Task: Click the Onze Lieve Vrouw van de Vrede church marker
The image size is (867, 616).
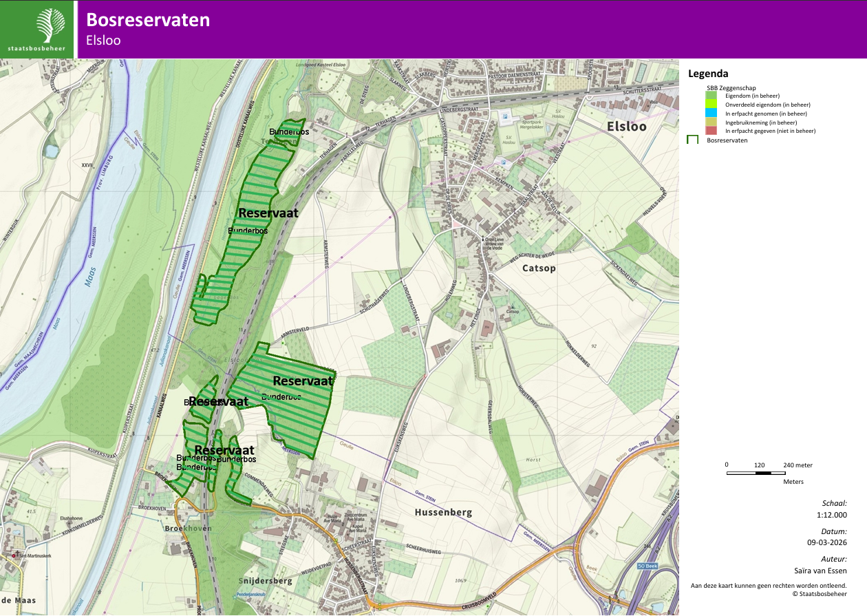Action: [482, 239]
